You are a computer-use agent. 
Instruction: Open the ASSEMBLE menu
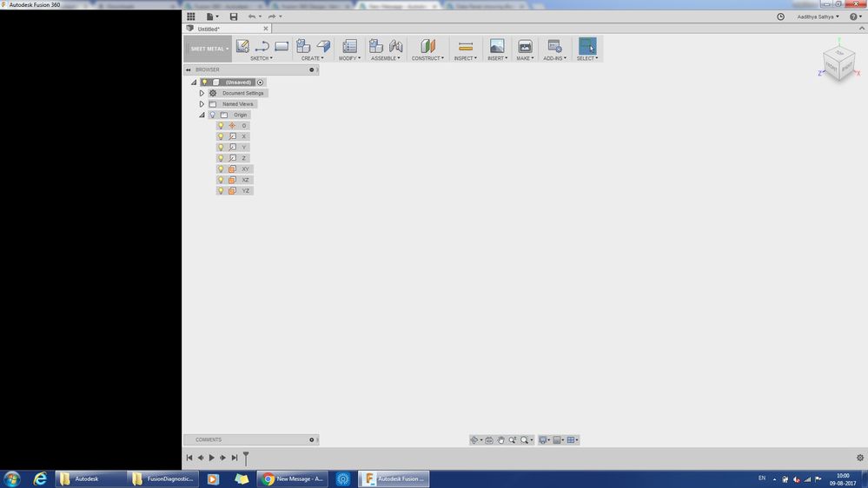tap(385, 58)
